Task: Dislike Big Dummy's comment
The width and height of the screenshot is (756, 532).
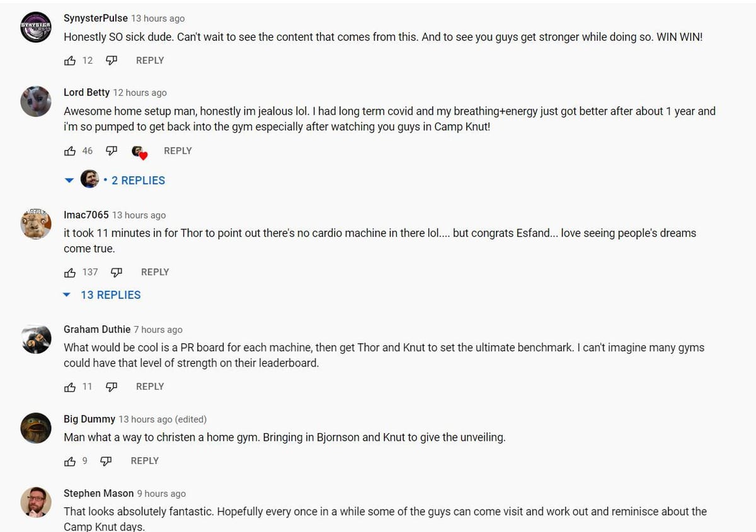Action: click(x=106, y=461)
